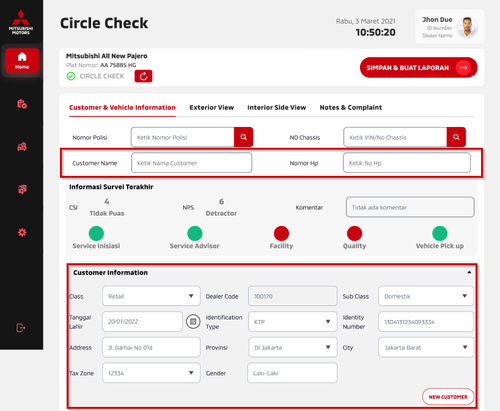Click the Identity Number input field

click(x=426, y=322)
